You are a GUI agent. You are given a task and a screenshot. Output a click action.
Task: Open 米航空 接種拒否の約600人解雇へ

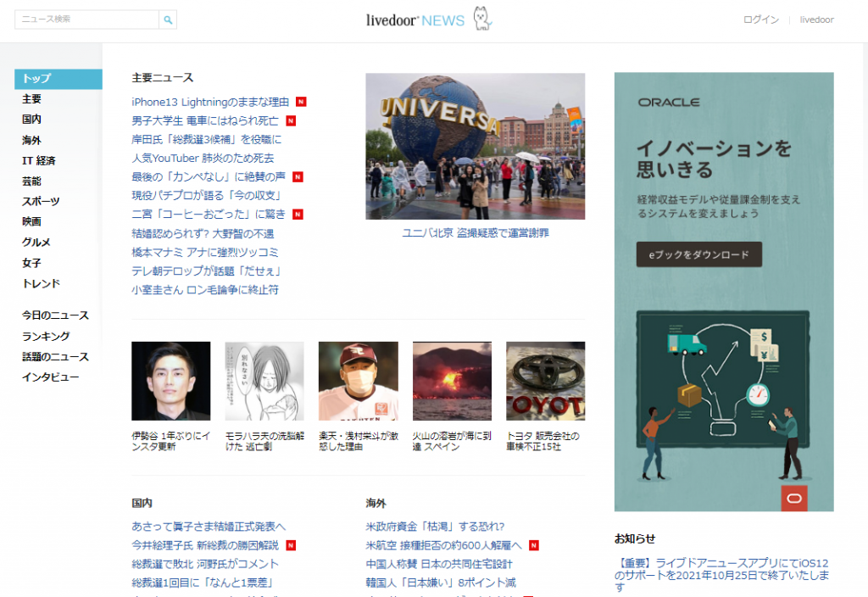click(x=443, y=545)
